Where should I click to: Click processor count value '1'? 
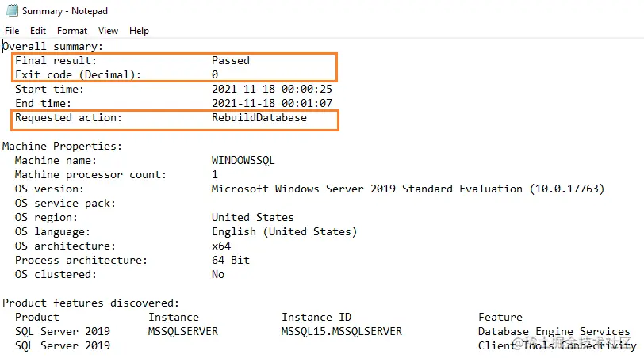pyautogui.click(x=215, y=175)
